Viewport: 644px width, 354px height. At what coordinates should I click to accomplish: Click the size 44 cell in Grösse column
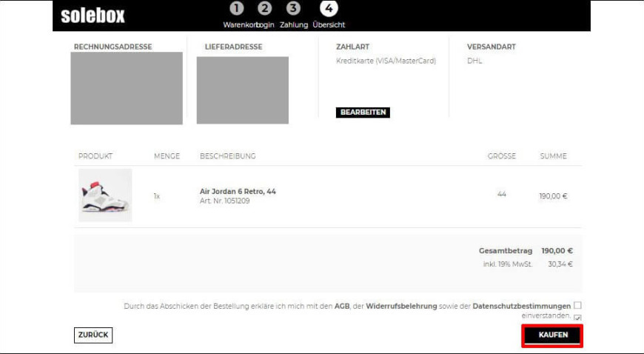pos(501,194)
